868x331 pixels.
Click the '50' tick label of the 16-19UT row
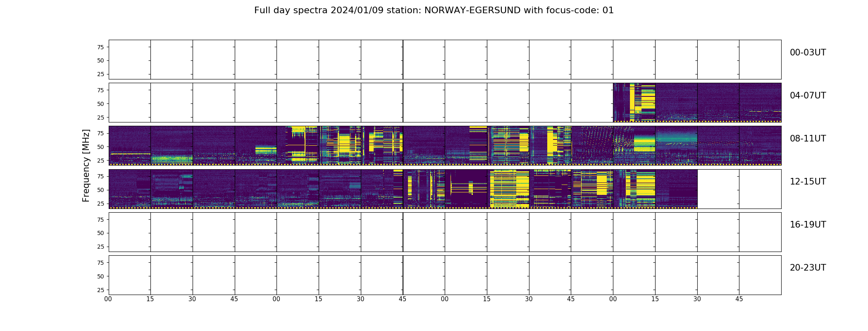pyautogui.click(x=100, y=233)
